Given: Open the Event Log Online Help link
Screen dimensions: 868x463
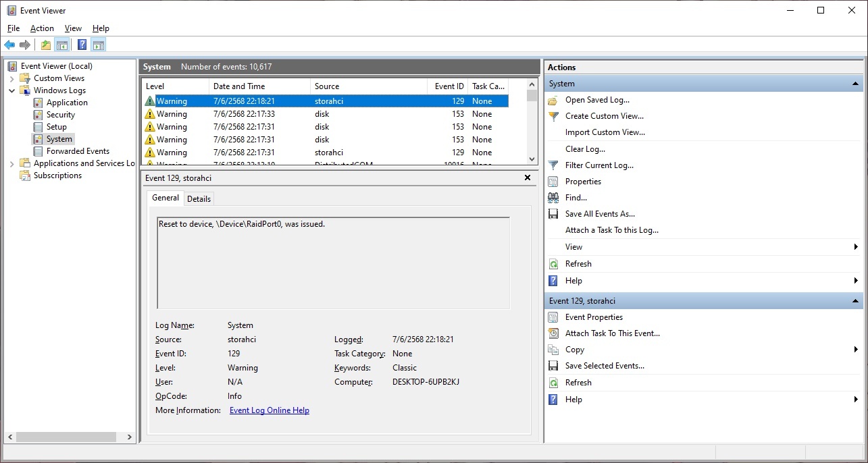Looking at the screenshot, I should click(x=269, y=410).
